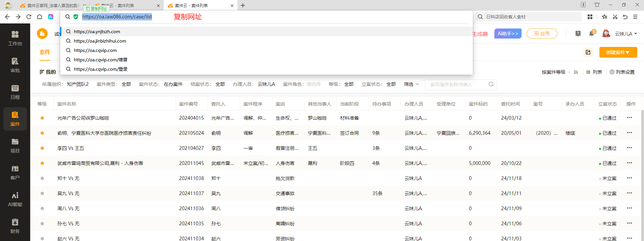The width and height of the screenshot is (644, 241).
Task: Click the export icon beside 创建案件
Action: click(588, 52)
